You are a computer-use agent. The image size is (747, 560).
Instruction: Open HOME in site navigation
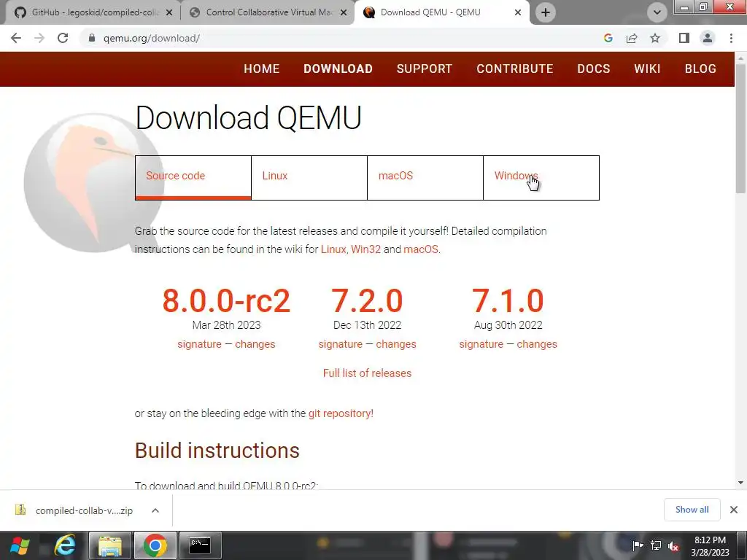click(x=262, y=69)
